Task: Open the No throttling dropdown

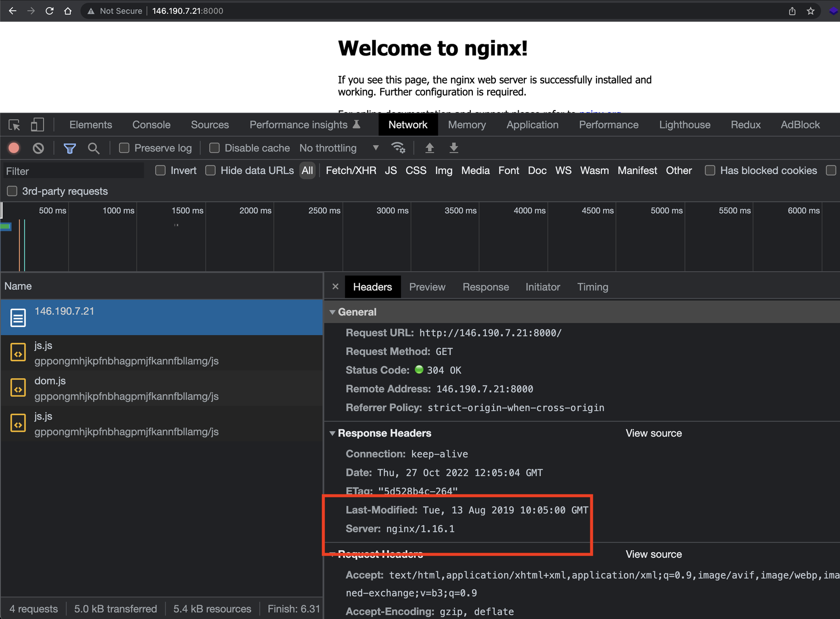Action: 339,148
